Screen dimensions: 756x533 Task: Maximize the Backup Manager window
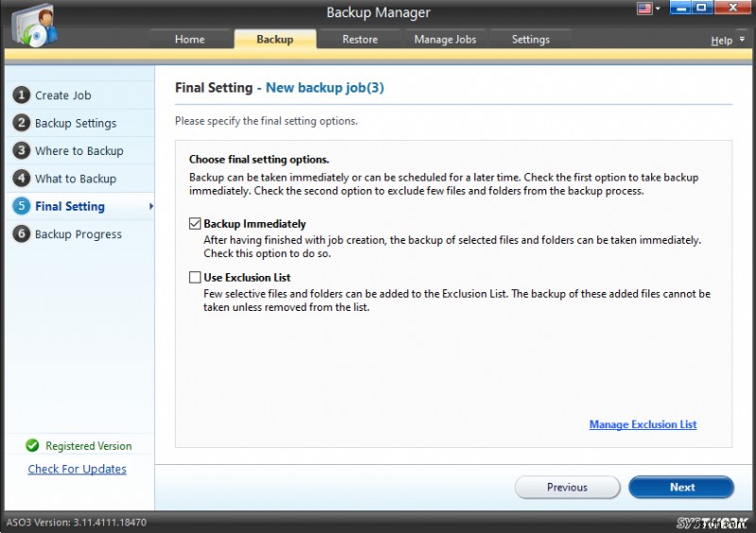[x=702, y=8]
